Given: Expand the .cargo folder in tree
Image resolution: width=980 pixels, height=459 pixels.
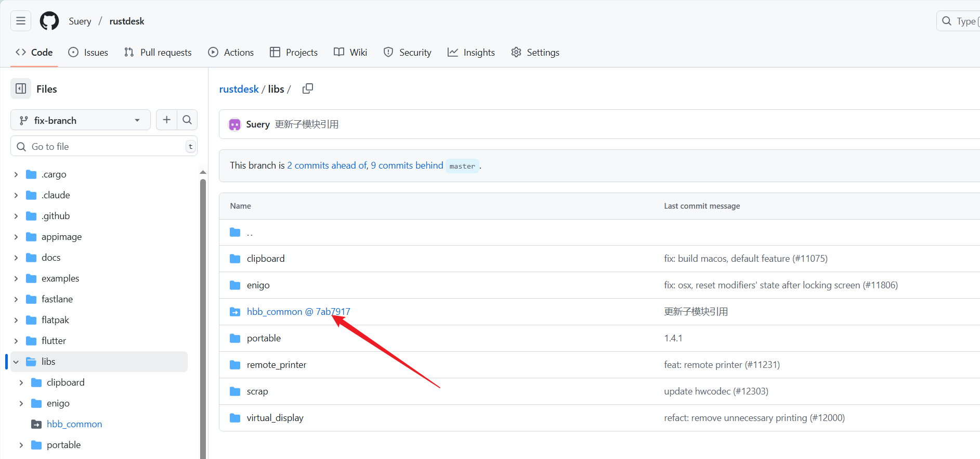Looking at the screenshot, I should pyautogui.click(x=16, y=174).
